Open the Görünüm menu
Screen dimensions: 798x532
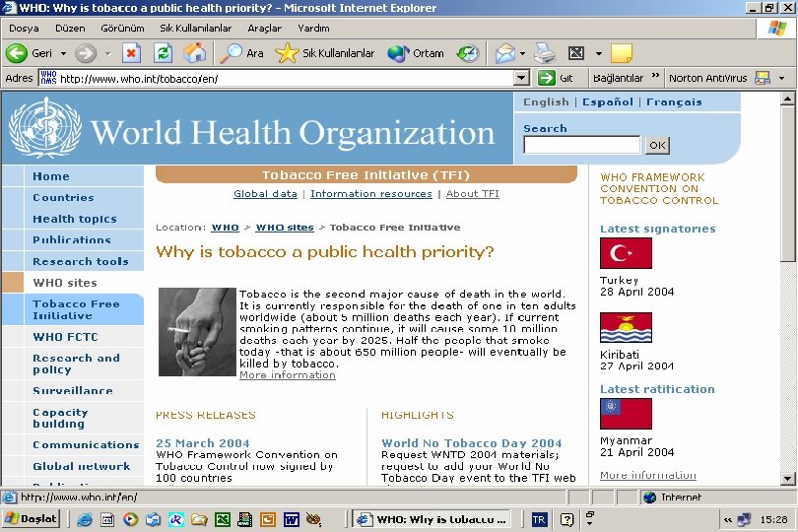pyautogui.click(x=122, y=28)
